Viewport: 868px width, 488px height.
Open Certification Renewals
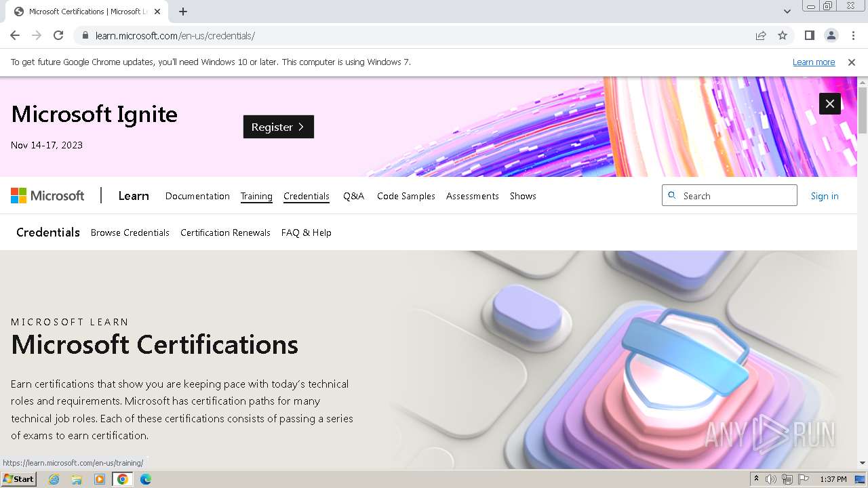225,232
